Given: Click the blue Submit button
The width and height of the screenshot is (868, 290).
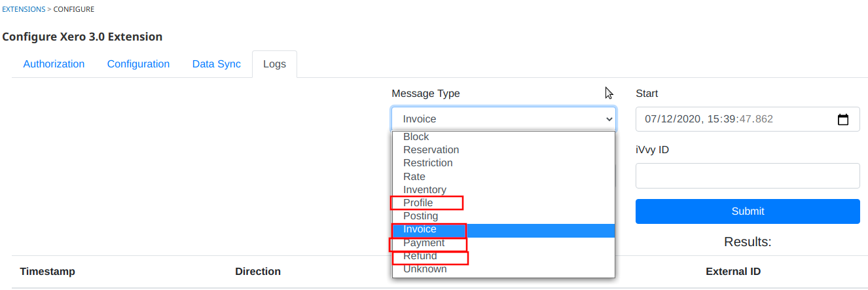Looking at the screenshot, I should [748, 211].
